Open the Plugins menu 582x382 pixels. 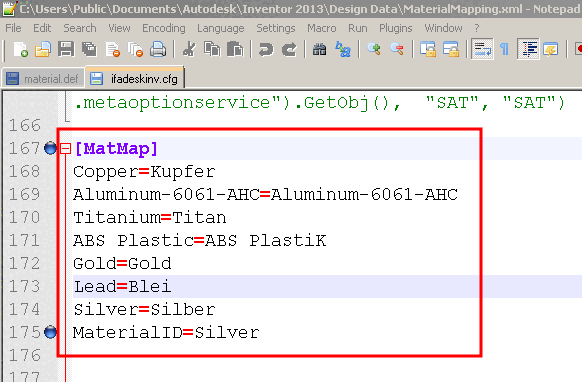point(395,28)
